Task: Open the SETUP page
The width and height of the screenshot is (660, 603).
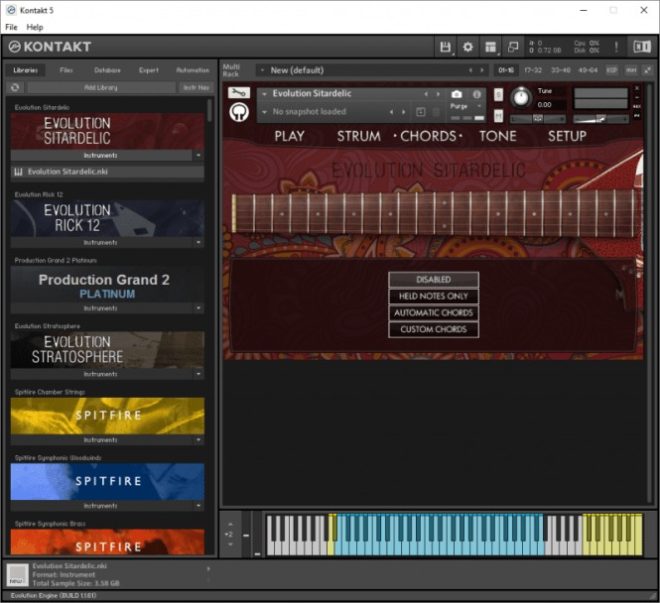Action: (x=567, y=136)
